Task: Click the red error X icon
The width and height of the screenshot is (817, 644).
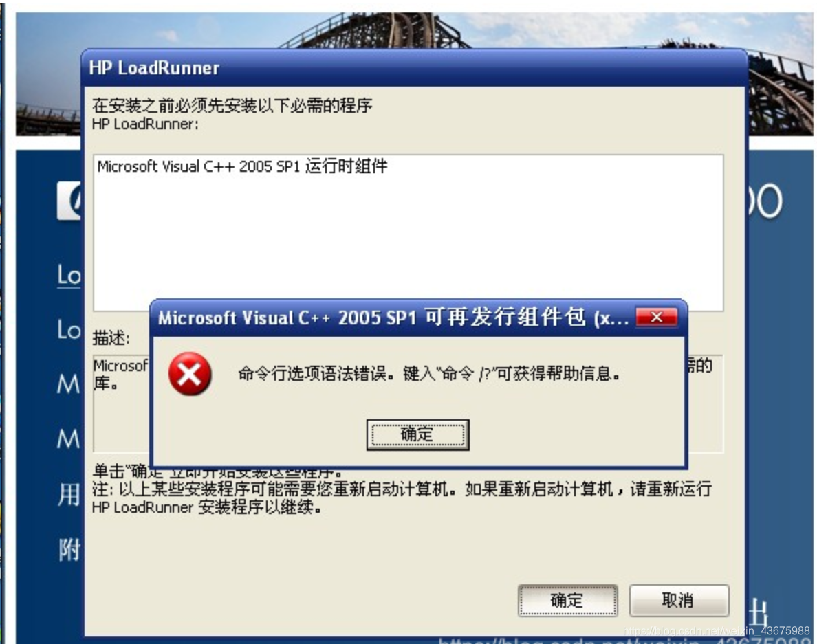Action: point(190,374)
